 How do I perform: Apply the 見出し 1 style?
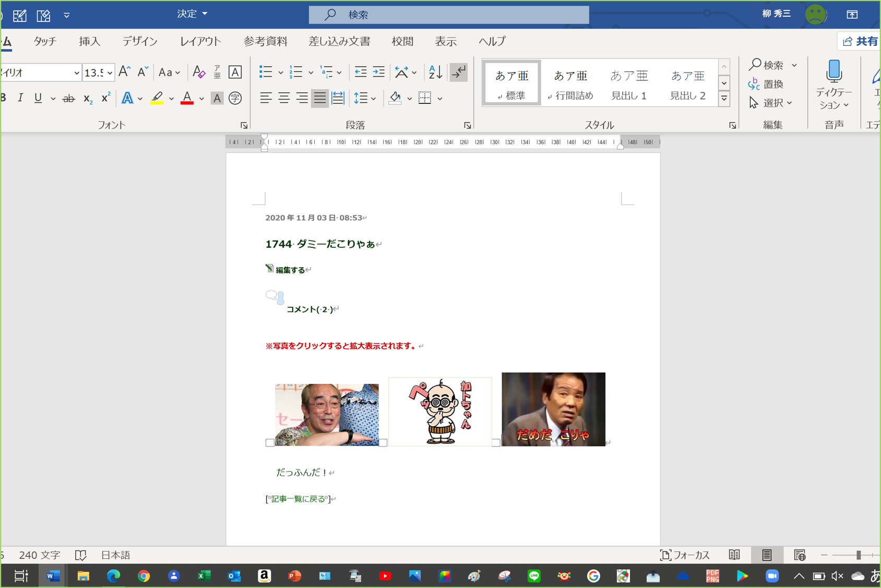tap(629, 84)
